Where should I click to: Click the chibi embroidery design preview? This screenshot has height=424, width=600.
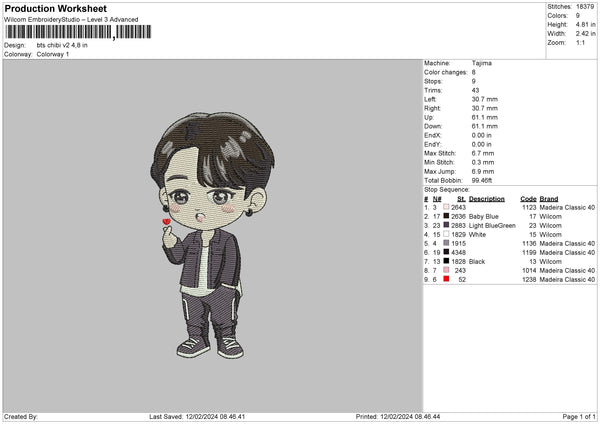(x=212, y=235)
